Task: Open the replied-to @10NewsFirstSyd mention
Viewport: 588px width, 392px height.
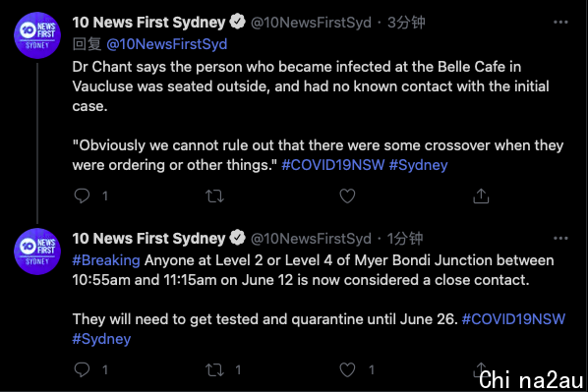Action: click(167, 44)
